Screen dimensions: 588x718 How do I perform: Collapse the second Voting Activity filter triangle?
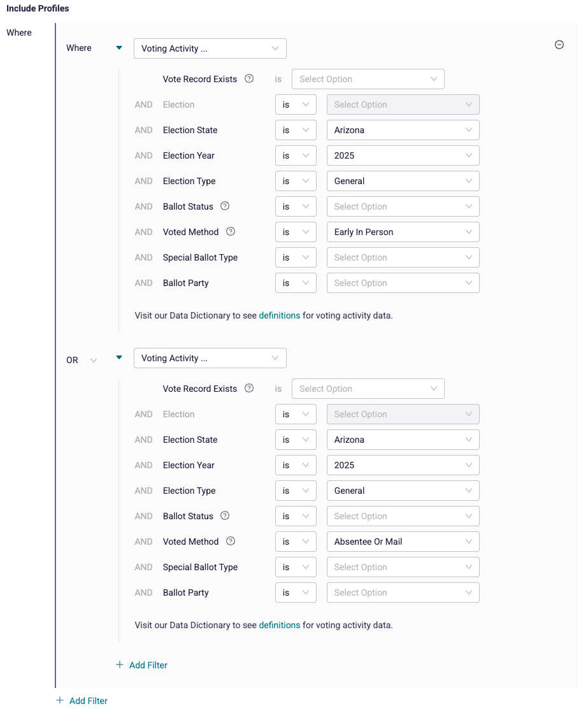click(x=119, y=357)
